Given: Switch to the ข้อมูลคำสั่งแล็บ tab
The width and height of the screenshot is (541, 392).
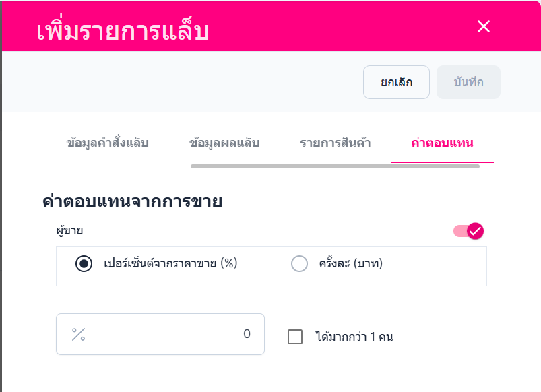Looking at the screenshot, I should (108, 143).
